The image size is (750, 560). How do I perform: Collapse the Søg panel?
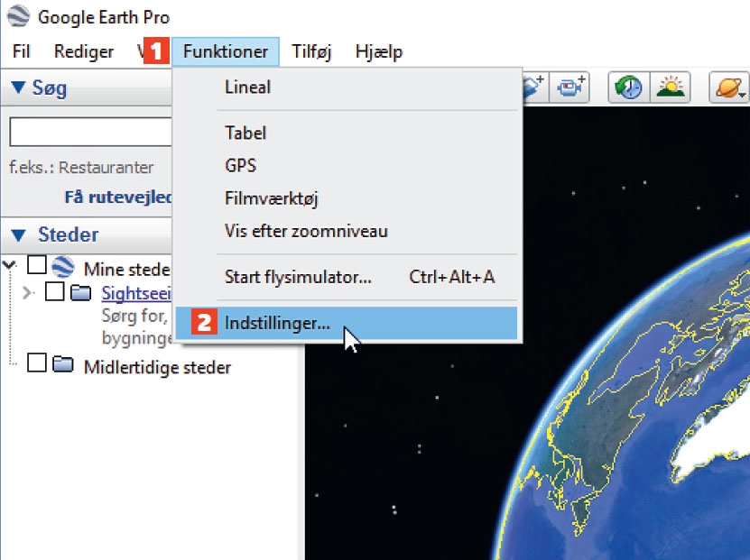(18, 88)
